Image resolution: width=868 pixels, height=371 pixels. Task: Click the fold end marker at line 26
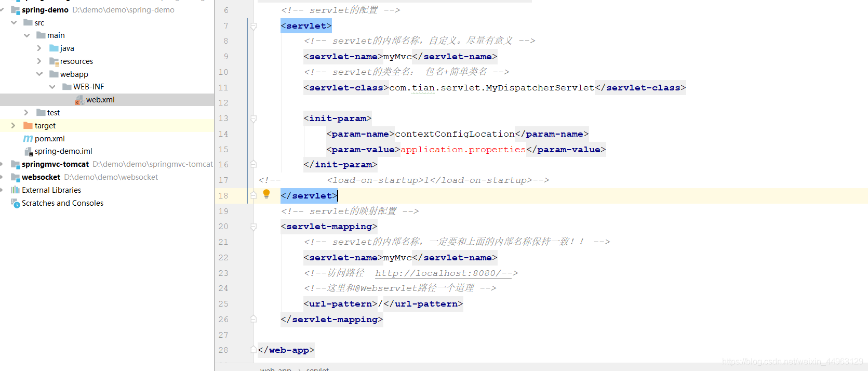pyautogui.click(x=253, y=319)
